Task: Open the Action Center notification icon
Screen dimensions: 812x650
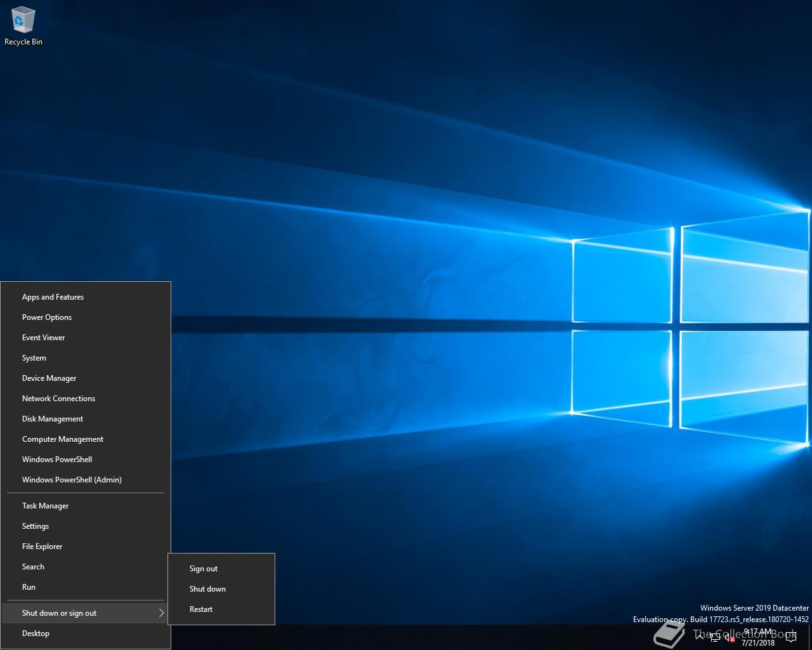Action: pyautogui.click(x=790, y=637)
